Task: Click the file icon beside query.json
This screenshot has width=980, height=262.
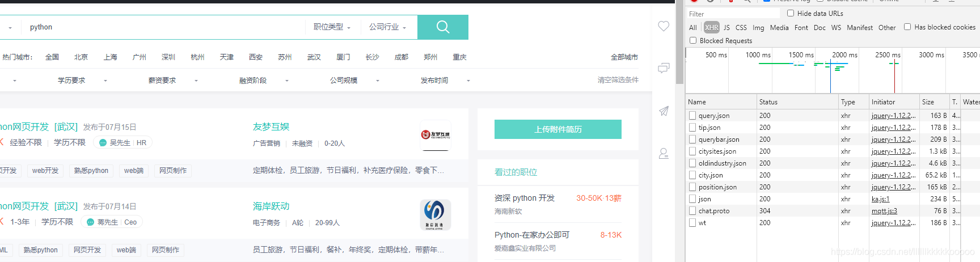Action: click(x=692, y=115)
